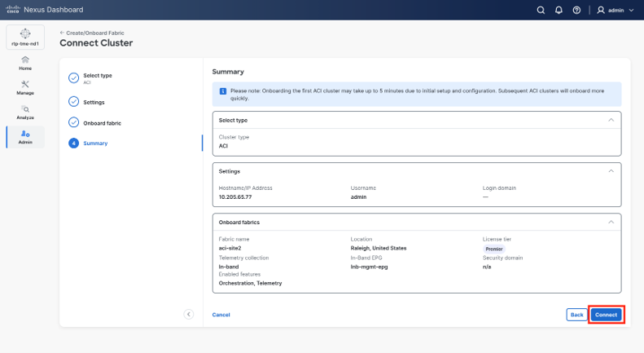644x353 pixels.
Task: Select the In-band telemetry value
Action: click(228, 267)
